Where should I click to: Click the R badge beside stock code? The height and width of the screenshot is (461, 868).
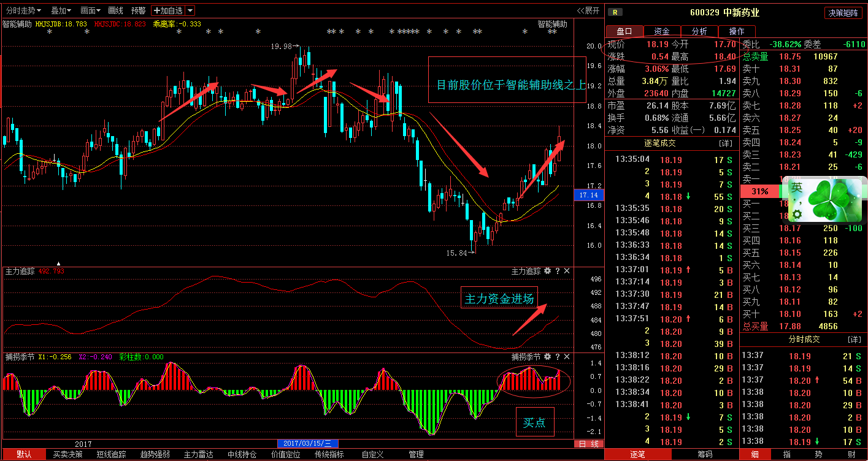coord(616,12)
